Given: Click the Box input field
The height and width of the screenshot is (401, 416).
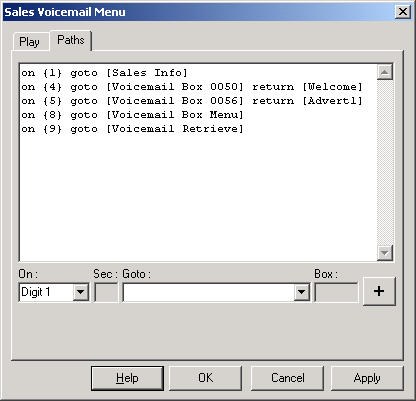Looking at the screenshot, I should tap(336, 292).
